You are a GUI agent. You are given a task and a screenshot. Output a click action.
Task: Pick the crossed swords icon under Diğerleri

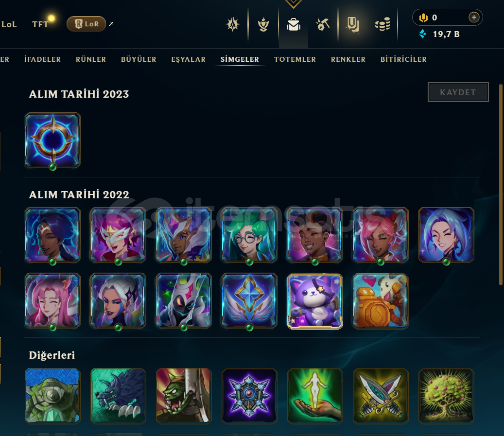pyautogui.click(x=381, y=396)
